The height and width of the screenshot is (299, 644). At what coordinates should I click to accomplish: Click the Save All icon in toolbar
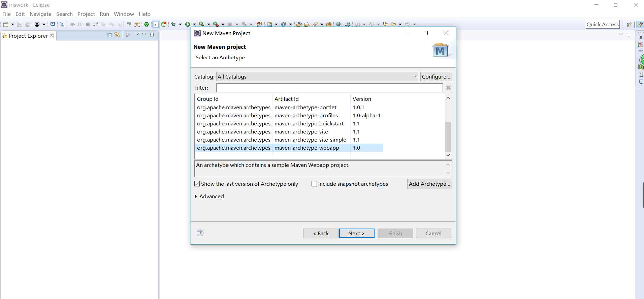[27, 24]
